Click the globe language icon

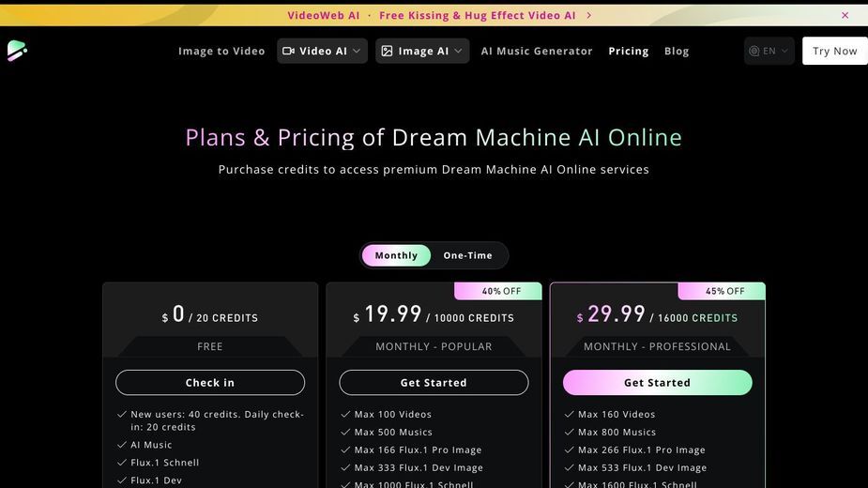tap(754, 51)
